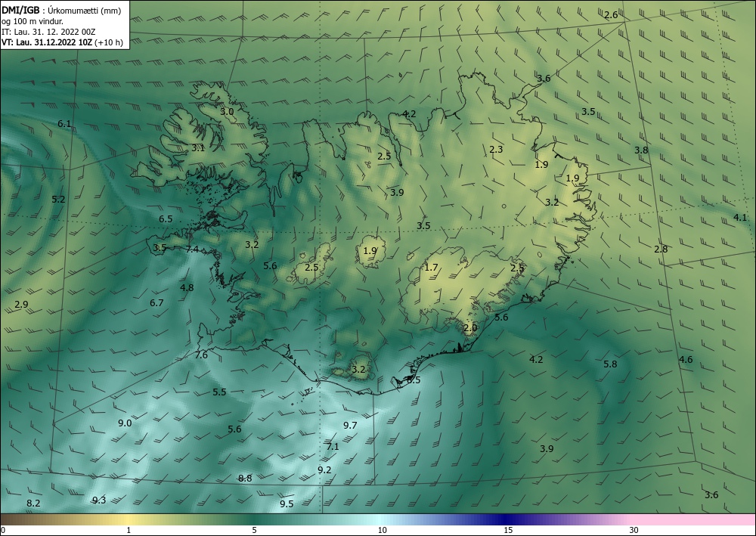
Task: Click the 4.1 value on the map
Action: tap(740, 218)
